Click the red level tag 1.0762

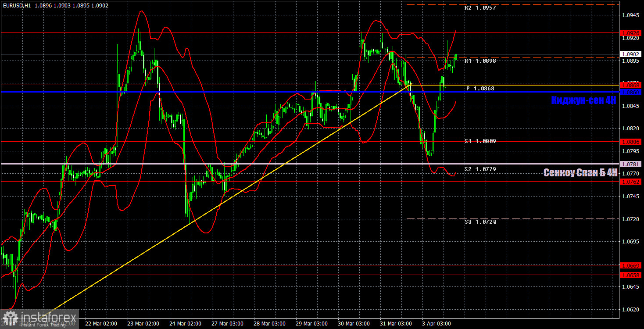(x=631, y=181)
